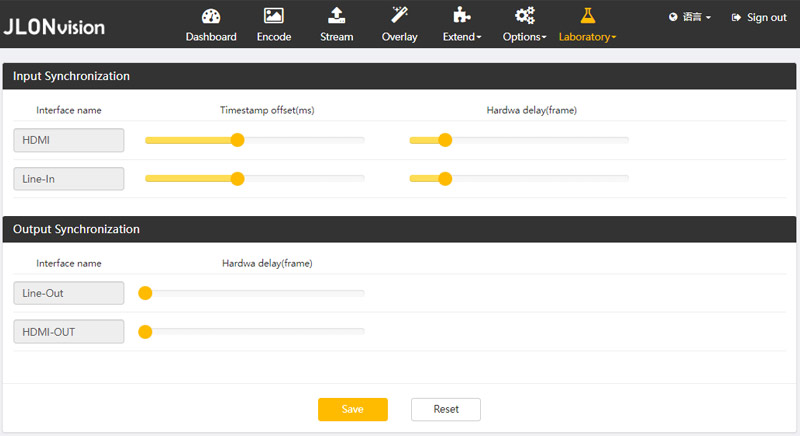Click the HDMI-OUT interface name field
Viewport: 800px width, 436px height.
click(69, 332)
